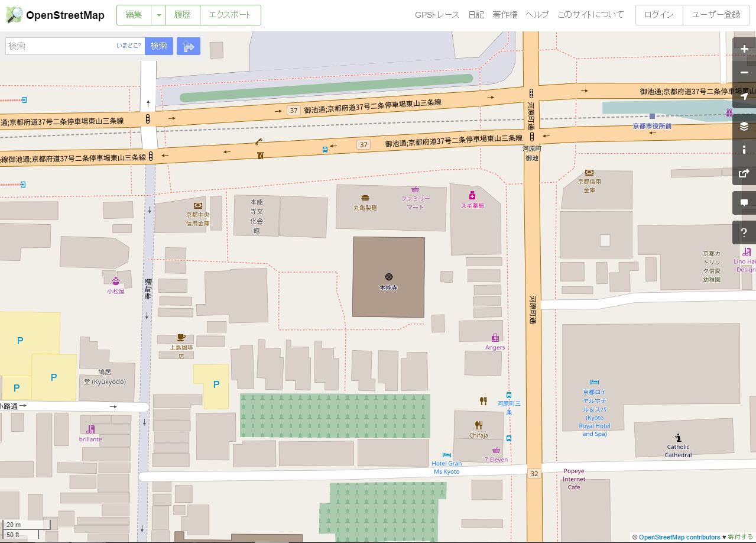Click the 京都カトリック信愛幼稚園 label
This screenshot has height=543, width=756.
[712, 266]
